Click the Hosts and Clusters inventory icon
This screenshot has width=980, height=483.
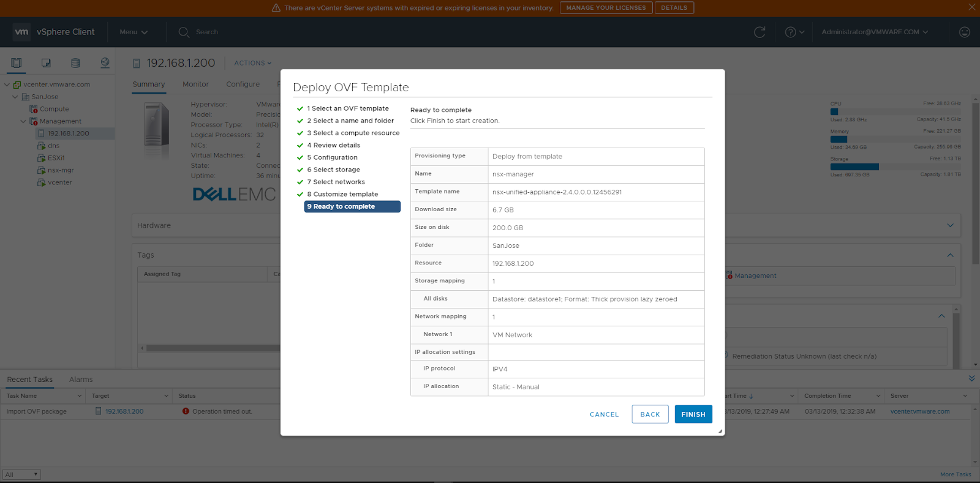click(17, 63)
